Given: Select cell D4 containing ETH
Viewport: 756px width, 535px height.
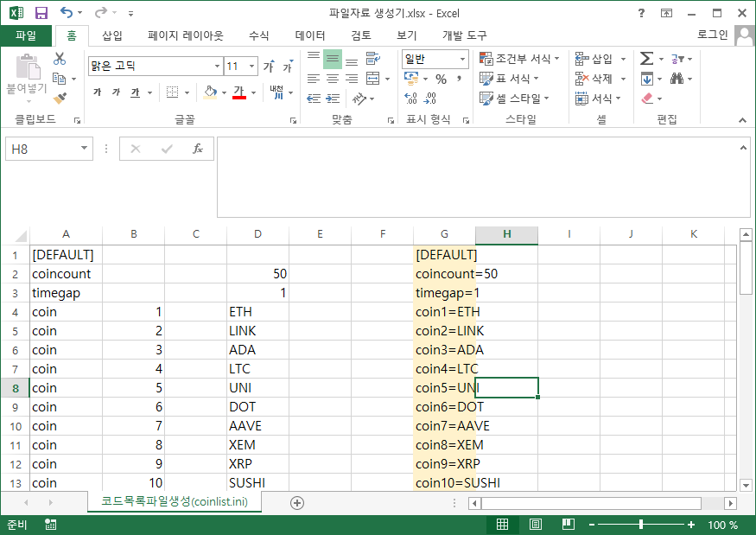Looking at the screenshot, I should coord(257,312).
